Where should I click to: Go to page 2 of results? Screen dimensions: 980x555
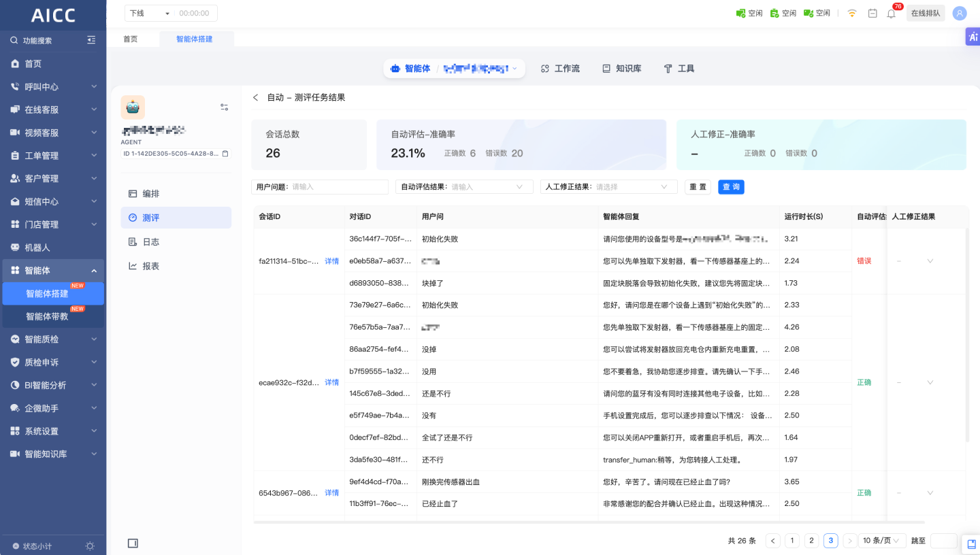click(811, 541)
